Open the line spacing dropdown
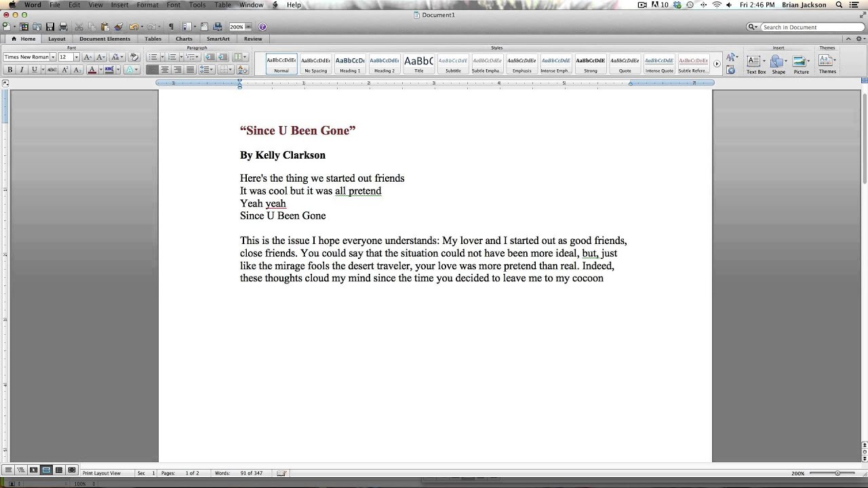868x488 pixels. (x=207, y=69)
